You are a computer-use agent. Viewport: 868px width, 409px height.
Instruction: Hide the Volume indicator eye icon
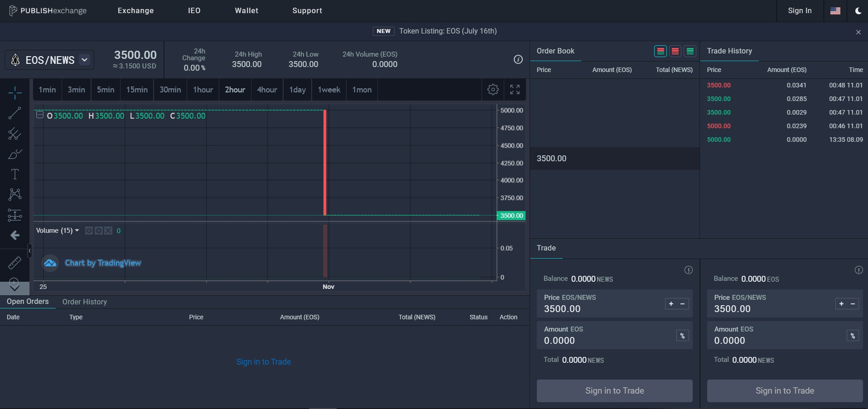[x=89, y=231]
